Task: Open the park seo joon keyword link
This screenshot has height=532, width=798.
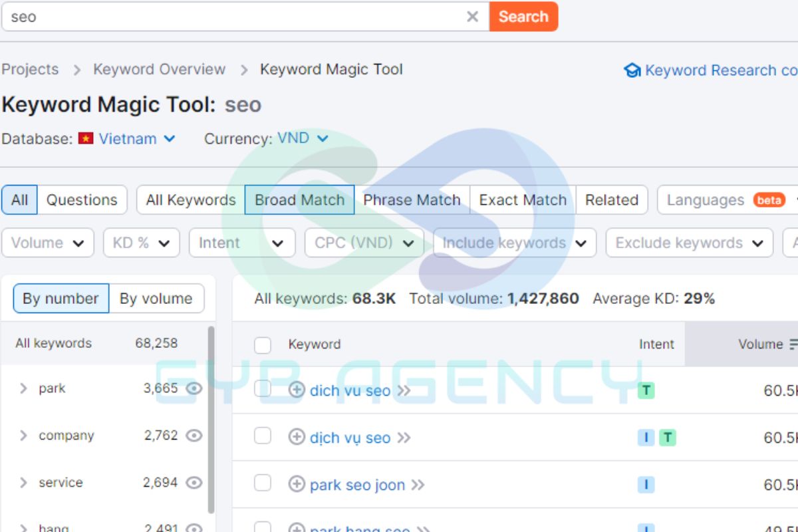Action: [x=357, y=485]
